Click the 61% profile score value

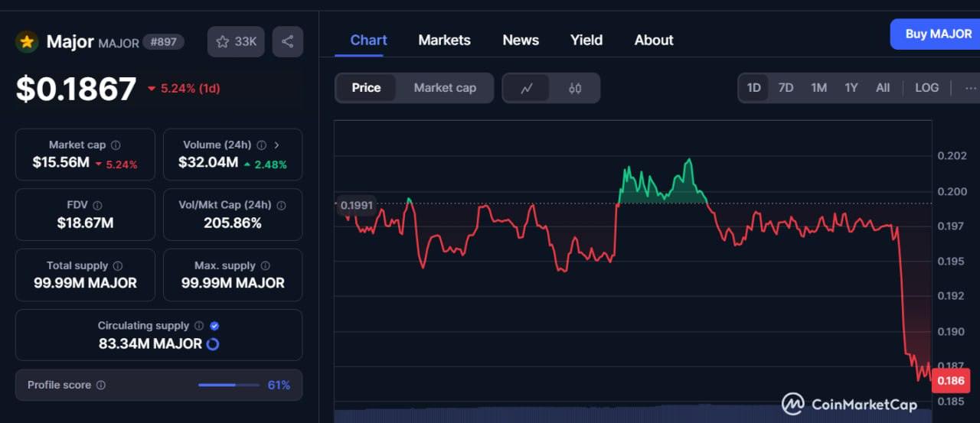(x=279, y=386)
